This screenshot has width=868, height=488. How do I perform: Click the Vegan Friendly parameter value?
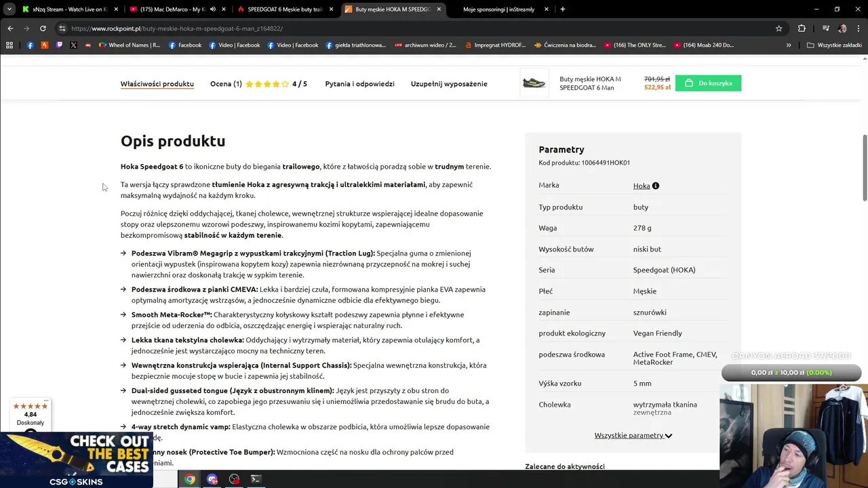[658, 333]
